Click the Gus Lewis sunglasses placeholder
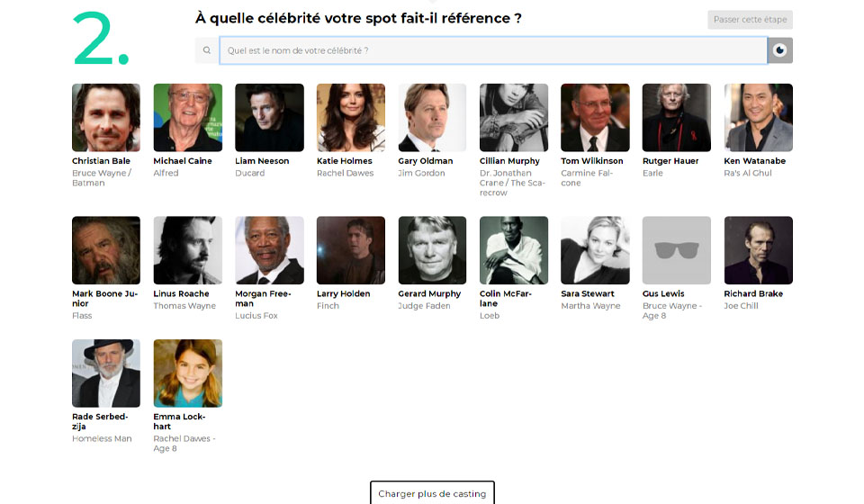This screenshot has width=864, height=504. 677,250
